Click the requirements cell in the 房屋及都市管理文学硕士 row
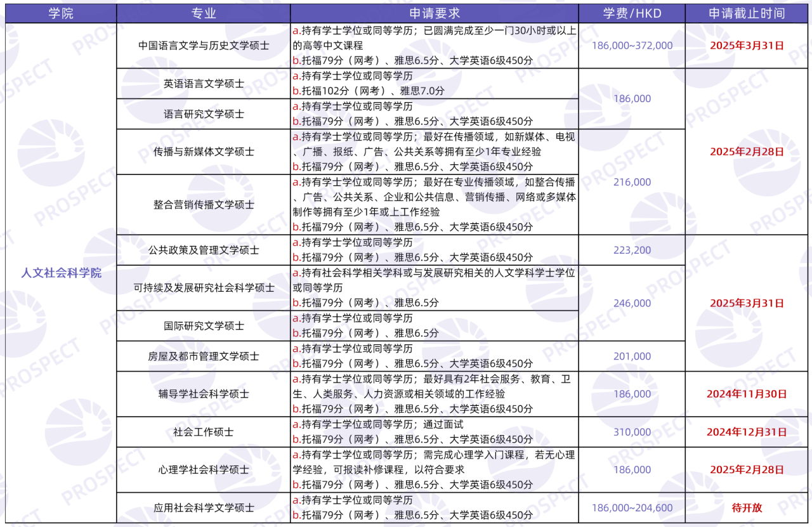Screen dimensions: 812x527 pyautogui.click(x=435, y=356)
